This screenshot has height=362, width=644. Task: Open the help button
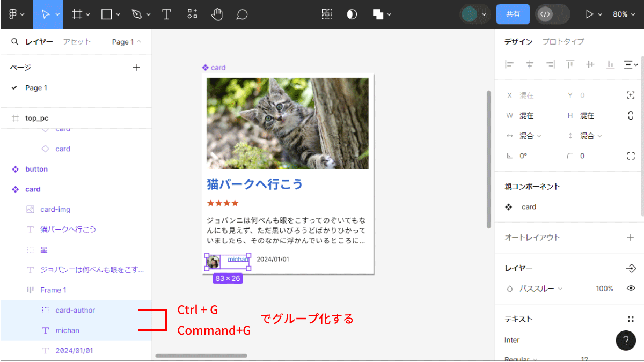(626, 340)
